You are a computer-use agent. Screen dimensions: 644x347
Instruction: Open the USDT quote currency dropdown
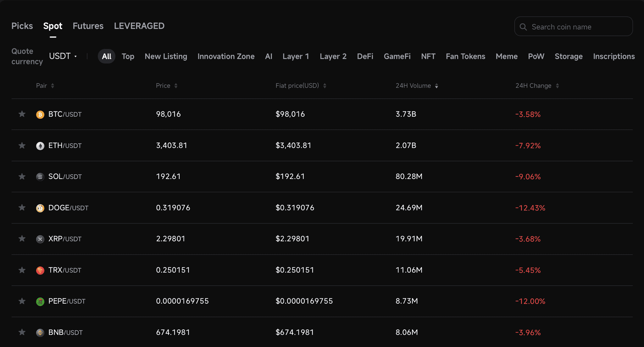pos(63,56)
